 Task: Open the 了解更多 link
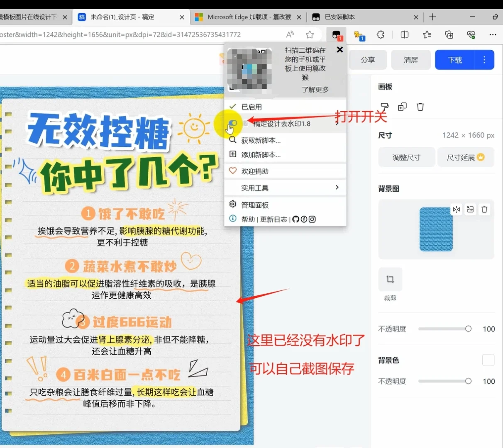[x=315, y=90]
